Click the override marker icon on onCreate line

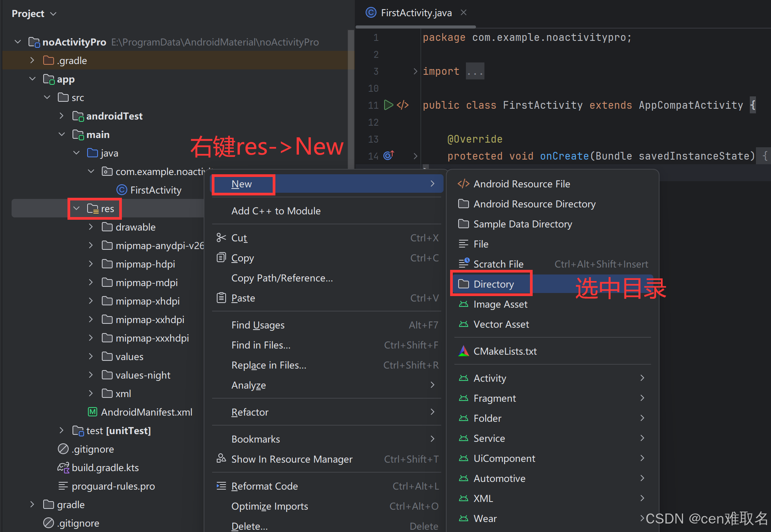coord(388,156)
